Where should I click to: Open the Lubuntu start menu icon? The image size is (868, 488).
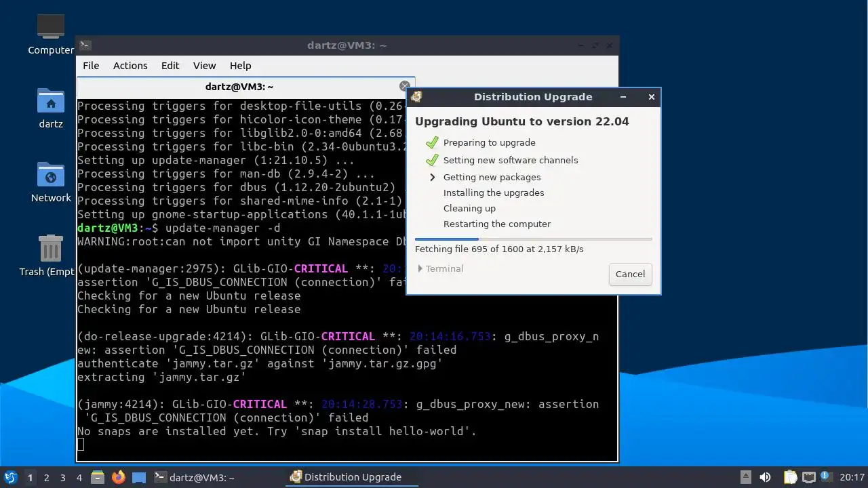[11, 477]
